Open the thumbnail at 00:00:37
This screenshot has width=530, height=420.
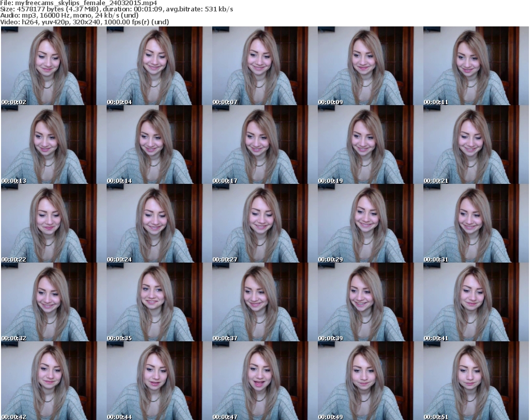pos(264,302)
